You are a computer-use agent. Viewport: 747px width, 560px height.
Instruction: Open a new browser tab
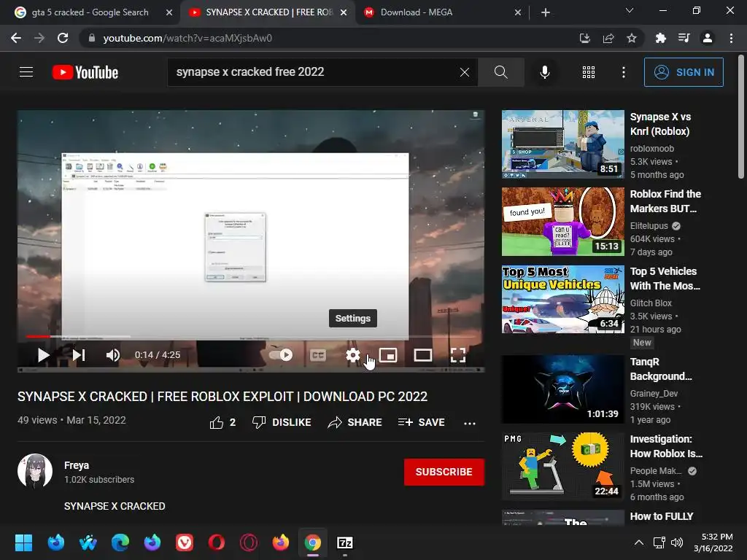(546, 12)
